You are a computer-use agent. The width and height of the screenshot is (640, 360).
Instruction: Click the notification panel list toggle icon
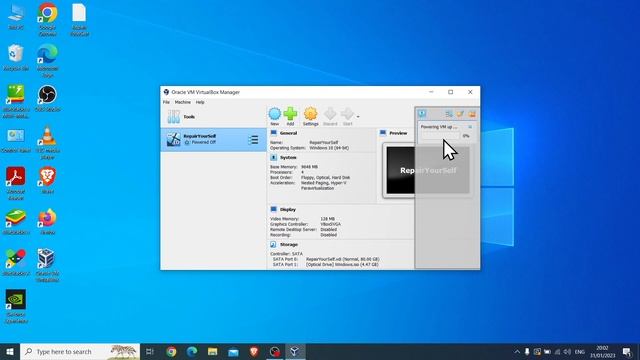pyautogui.click(x=449, y=114)
